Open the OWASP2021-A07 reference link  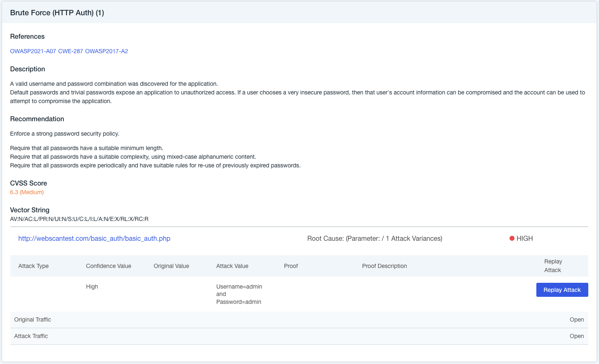33,51
